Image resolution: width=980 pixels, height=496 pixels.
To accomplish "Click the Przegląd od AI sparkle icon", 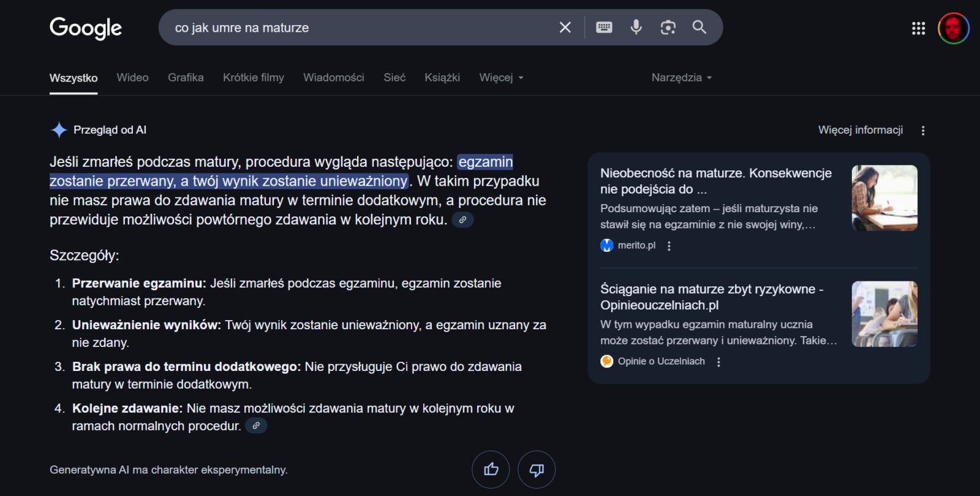I will click(x=59, y=130).
